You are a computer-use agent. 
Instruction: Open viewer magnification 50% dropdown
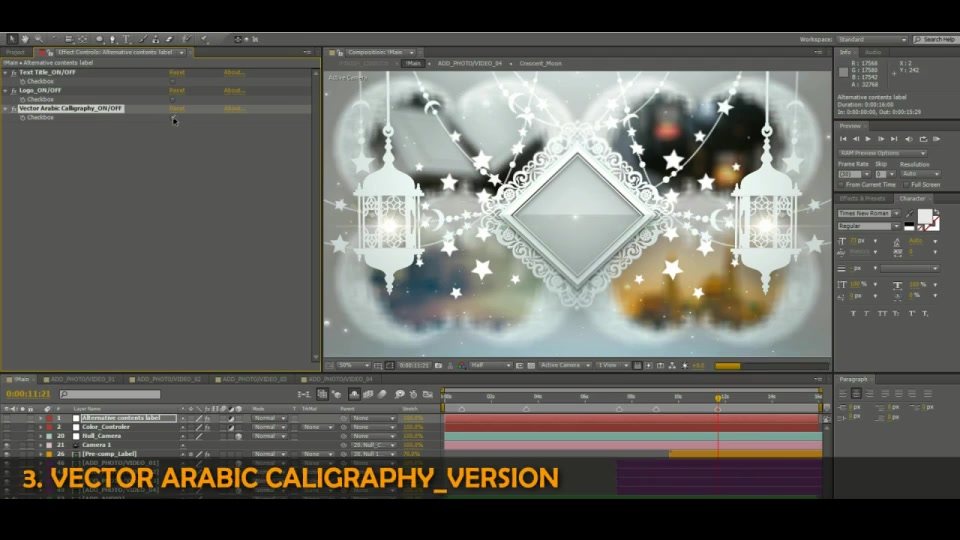(x=354, y=366)
